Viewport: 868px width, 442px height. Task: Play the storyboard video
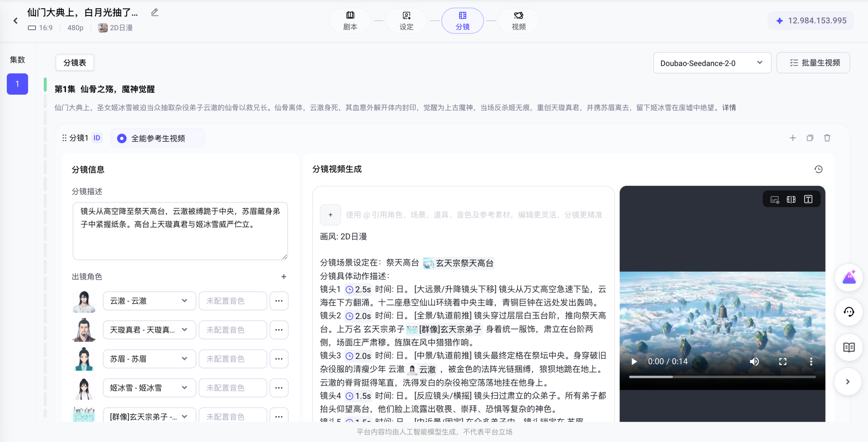coord(634,362)
